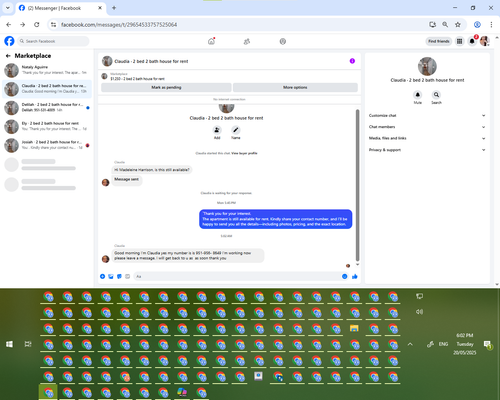Click blue 'Thank you for your interest' message

tap(275, 219)
